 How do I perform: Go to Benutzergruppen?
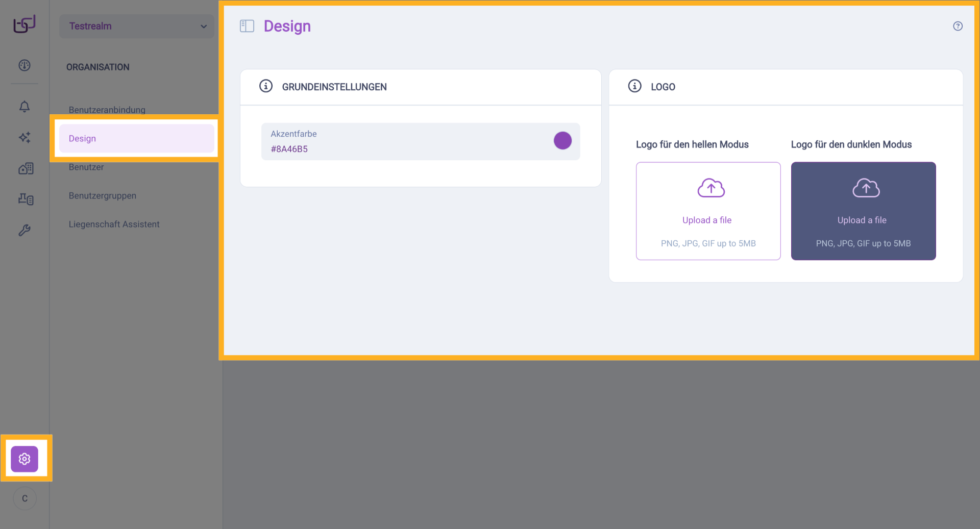(x=103, y=195)
